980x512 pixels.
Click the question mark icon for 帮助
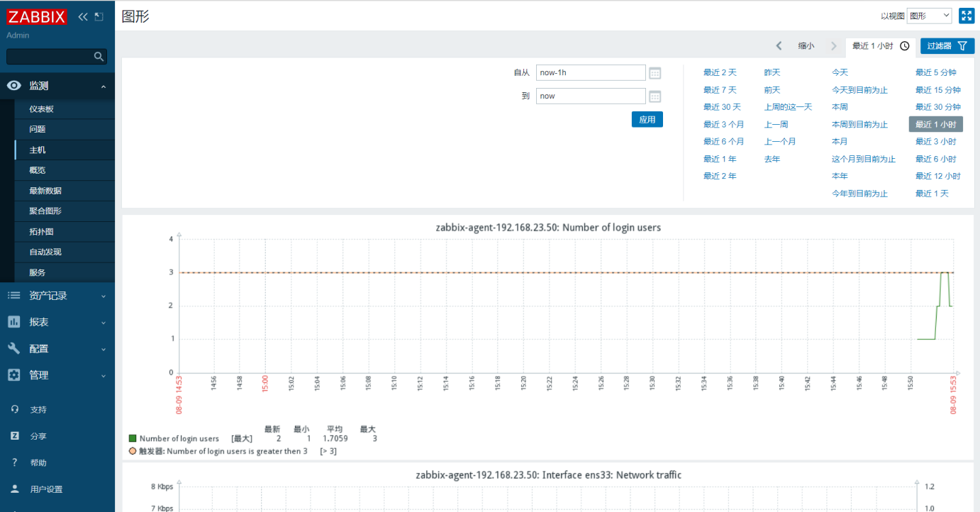(x=15, y=462)
